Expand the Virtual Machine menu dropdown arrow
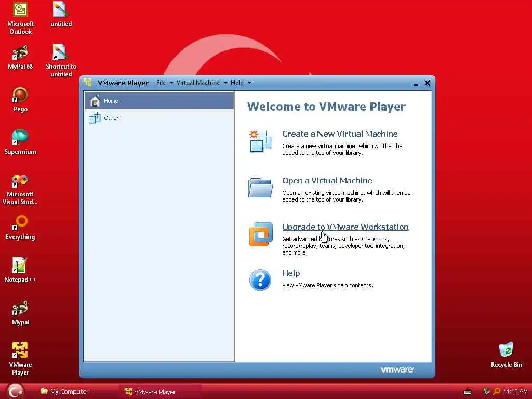532x399 pixels. click(225, 83)
